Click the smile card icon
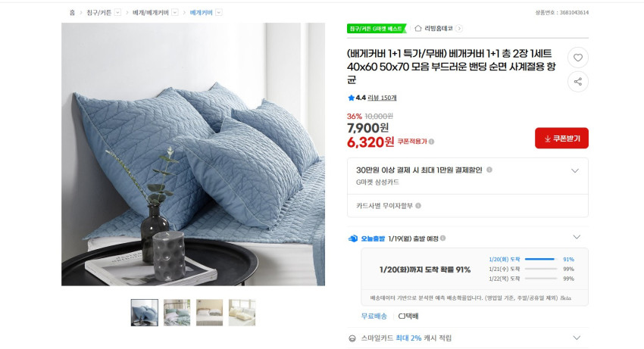 [x=352, y=338]
